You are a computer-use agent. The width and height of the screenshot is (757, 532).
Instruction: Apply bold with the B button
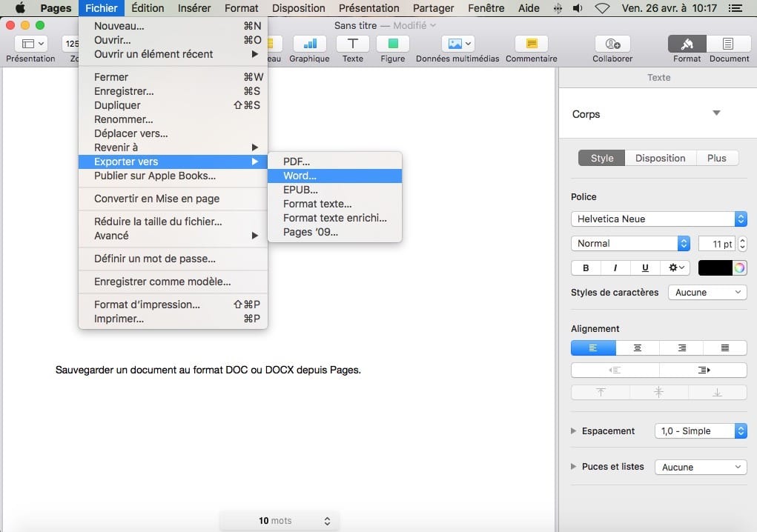tap(586, 267)
